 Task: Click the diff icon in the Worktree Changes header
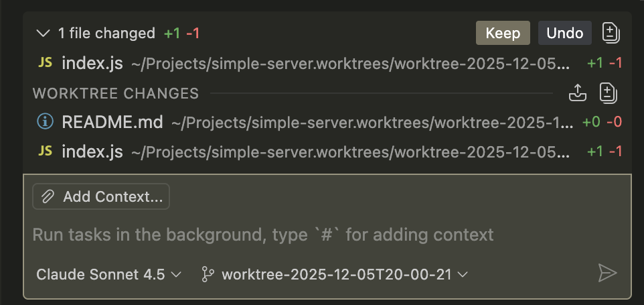[608, 93]
